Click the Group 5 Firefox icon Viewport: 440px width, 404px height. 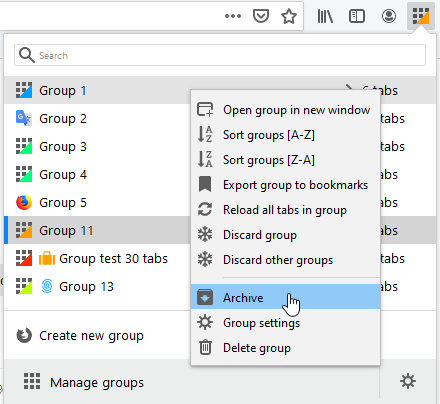pyautogui.click(x=24, y=202)
